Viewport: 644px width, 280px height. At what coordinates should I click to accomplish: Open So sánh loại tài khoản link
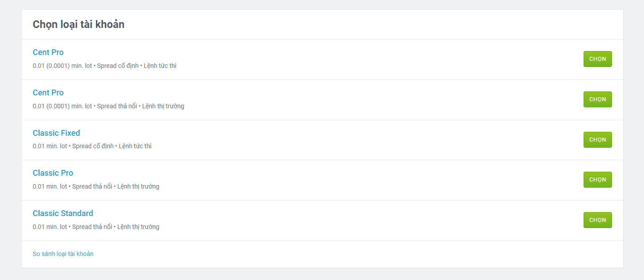[63, 254]
